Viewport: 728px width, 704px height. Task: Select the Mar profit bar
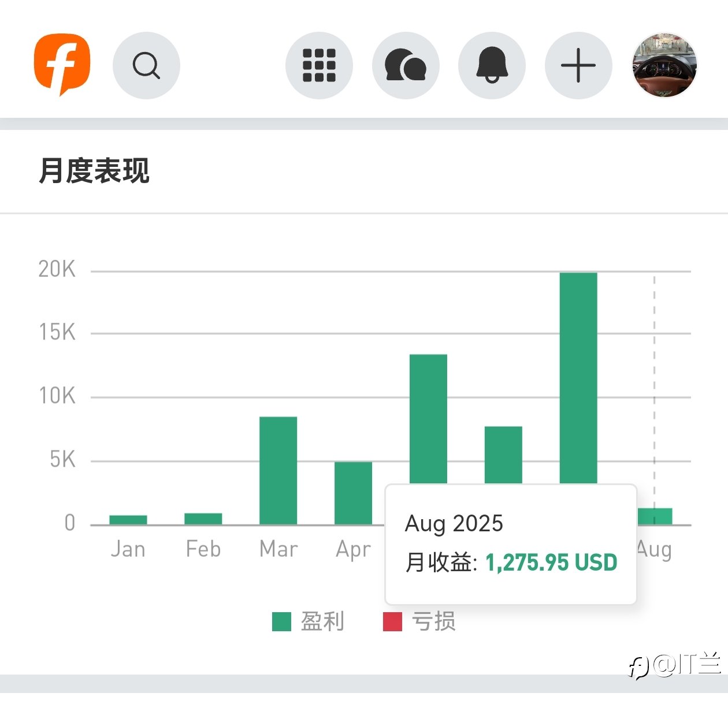point(278,471)
